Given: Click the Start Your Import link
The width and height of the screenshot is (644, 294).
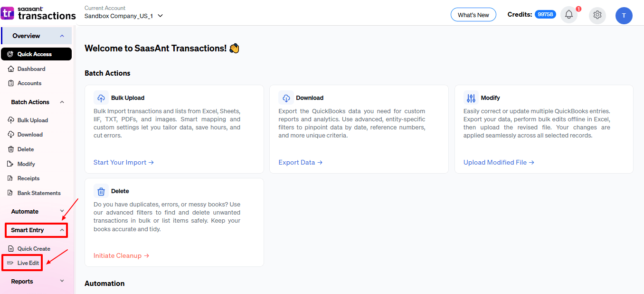Looking at the screenshot, I should pos(123,162).
